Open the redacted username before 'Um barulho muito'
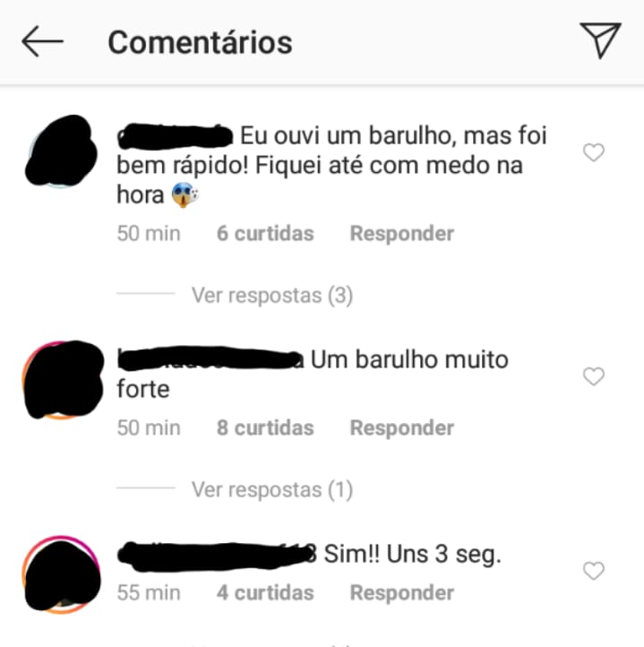Viewport: 644px width, 647px height. pos(210,358)
